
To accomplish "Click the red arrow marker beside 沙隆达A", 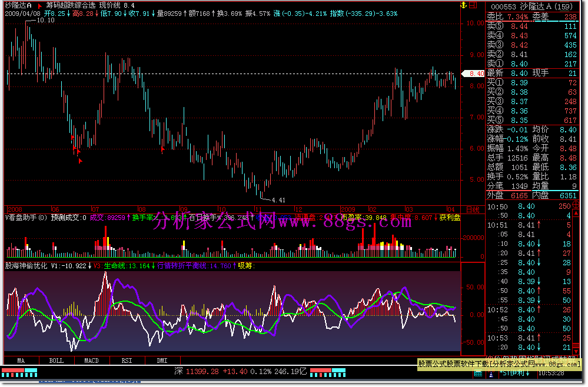I will 39,6.
